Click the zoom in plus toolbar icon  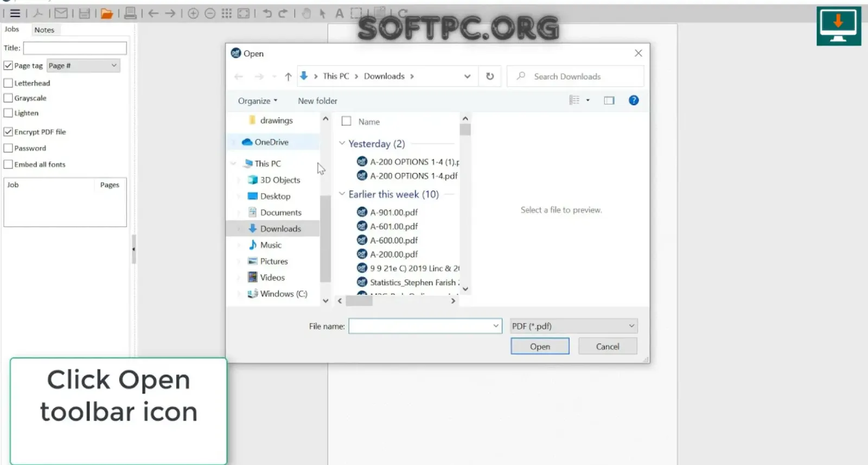click(x=193, y=14)
